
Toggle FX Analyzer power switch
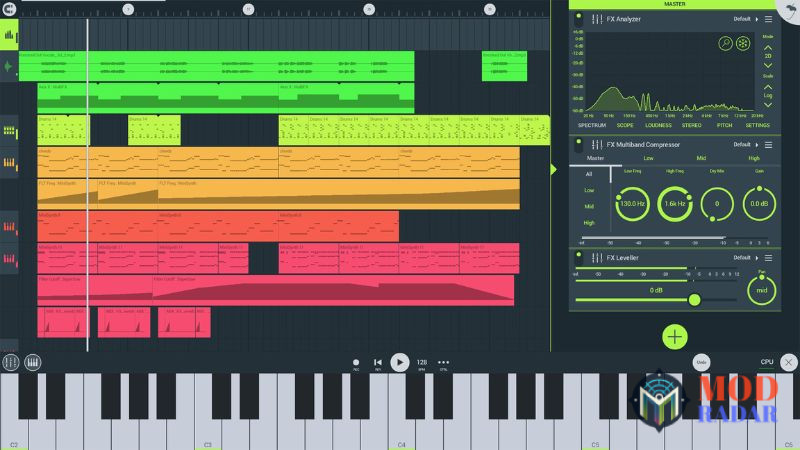click(579, 20)
